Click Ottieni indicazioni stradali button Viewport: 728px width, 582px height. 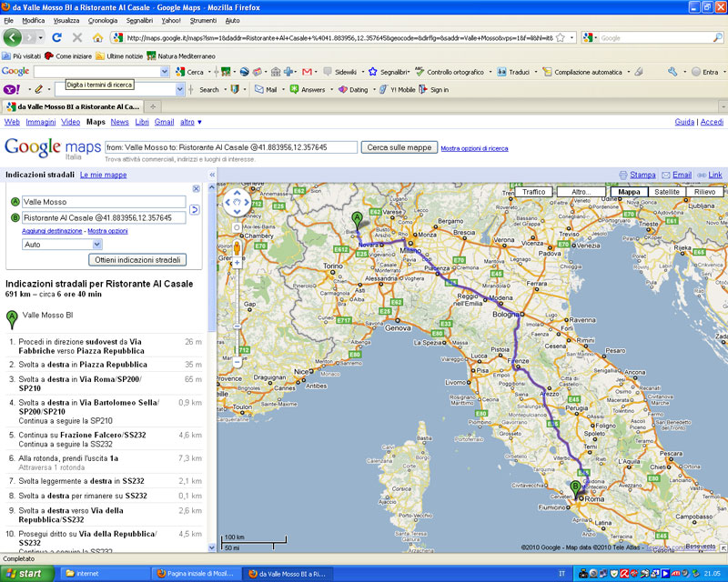coord(137,259)
